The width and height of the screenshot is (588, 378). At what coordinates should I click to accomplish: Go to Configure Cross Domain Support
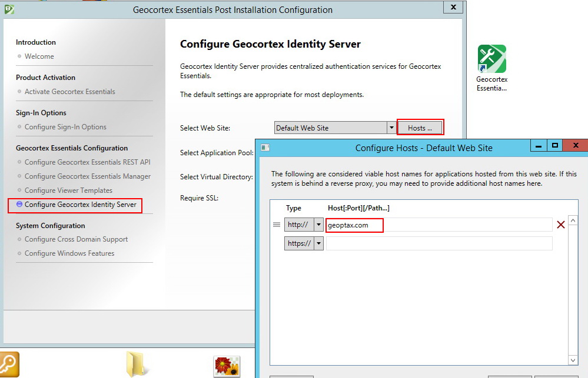(76, 239)
